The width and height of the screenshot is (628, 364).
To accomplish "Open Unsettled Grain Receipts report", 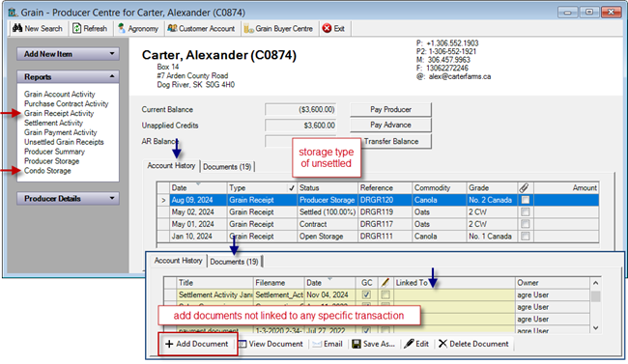I will 64,142.
